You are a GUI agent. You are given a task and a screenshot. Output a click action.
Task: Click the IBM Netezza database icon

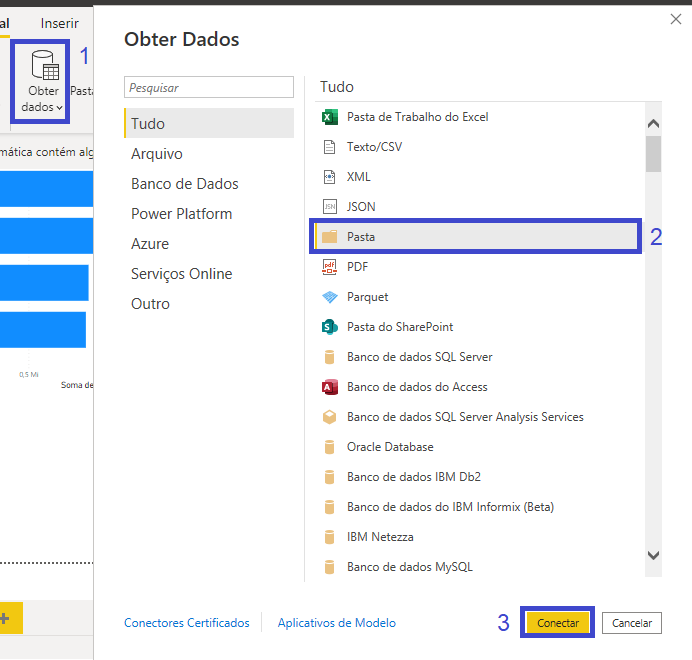329,537
